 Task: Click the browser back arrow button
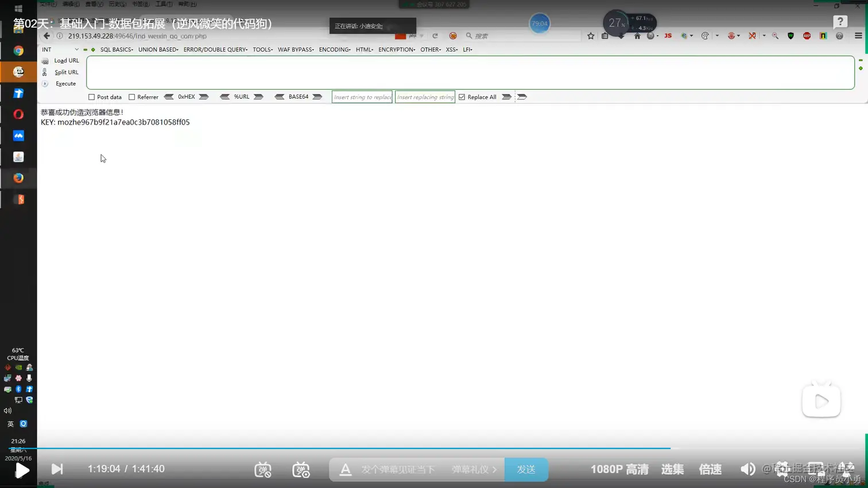click(46, 36)
